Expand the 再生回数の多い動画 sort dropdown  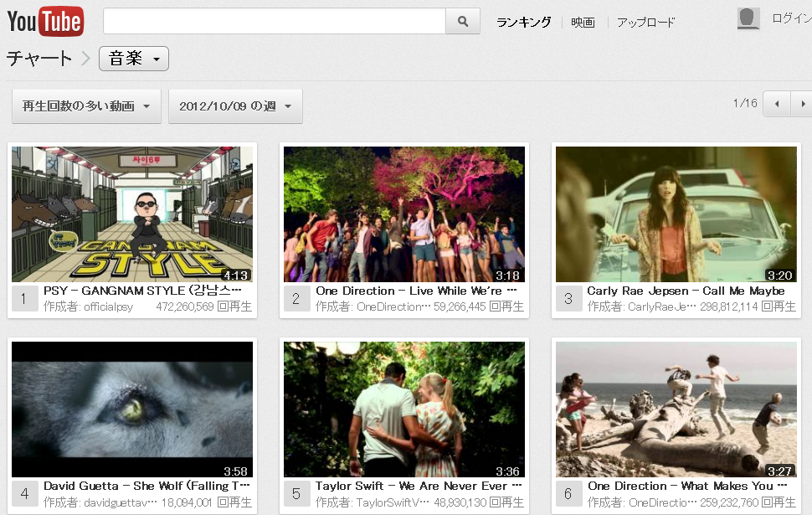point(86,106)
